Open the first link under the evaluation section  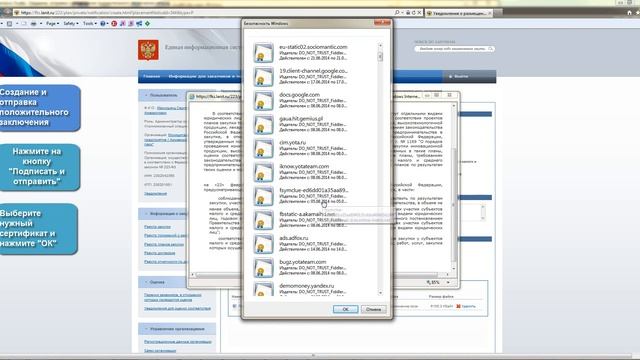pos(173,297)
